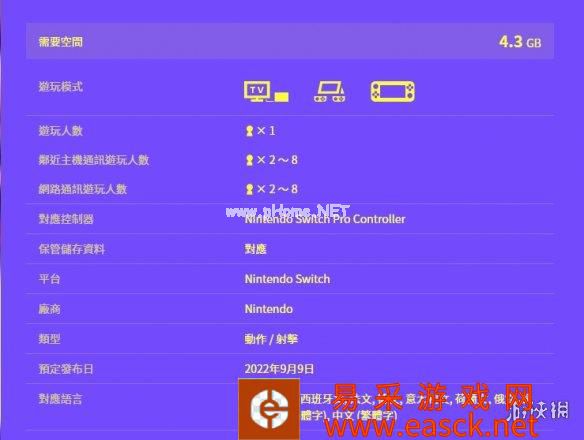Image resolution: width=584 pixels, height=440 pixels.
Task: Click the www.pHome.NET watermark text
Action: (288, 211)
